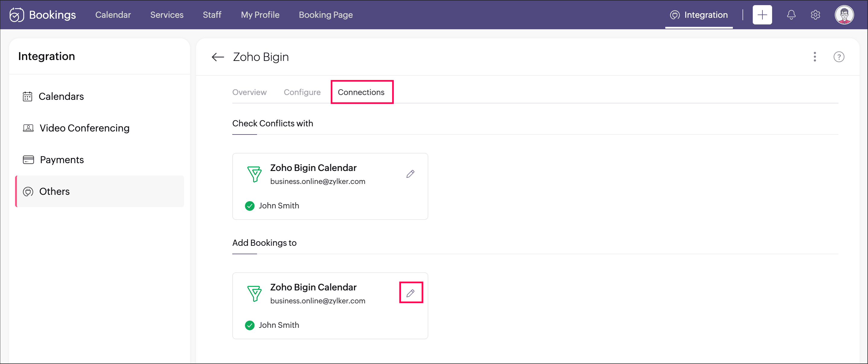Click the Bookings brand name
The image size is (868, 364).
click(52, 15)
